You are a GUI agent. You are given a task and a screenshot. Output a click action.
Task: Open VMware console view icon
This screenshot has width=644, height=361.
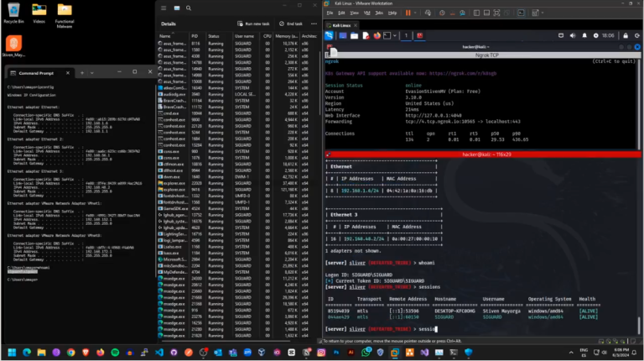pyautogui.click(x=521, y=13)
